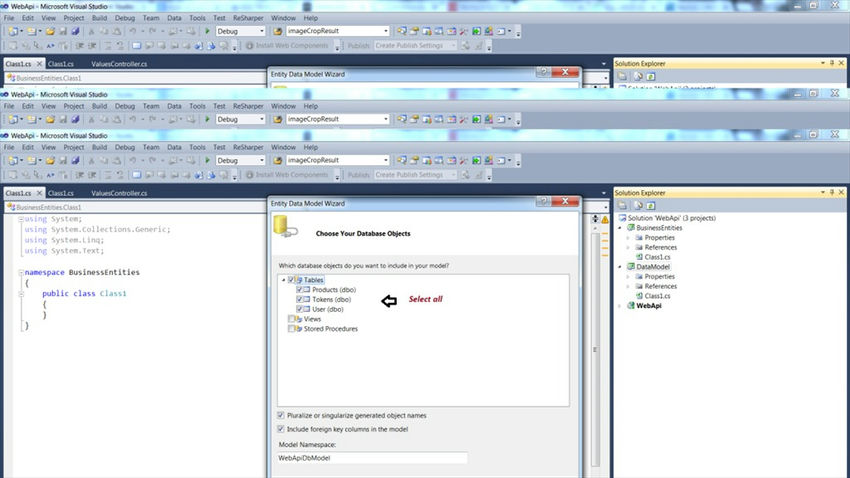
Task: Expand References folder under DataModel project
Action: [x=629, y=286]
